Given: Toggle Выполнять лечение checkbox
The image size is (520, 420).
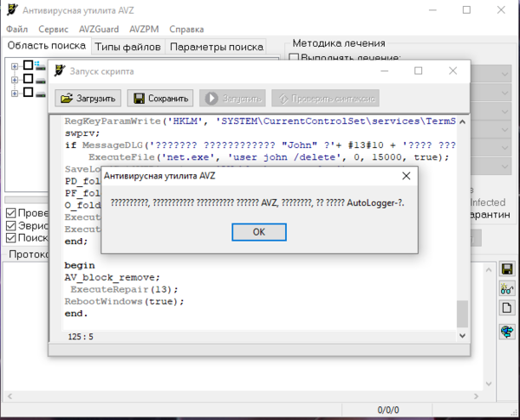Looking at the screenshot, I should click(294, 57).
